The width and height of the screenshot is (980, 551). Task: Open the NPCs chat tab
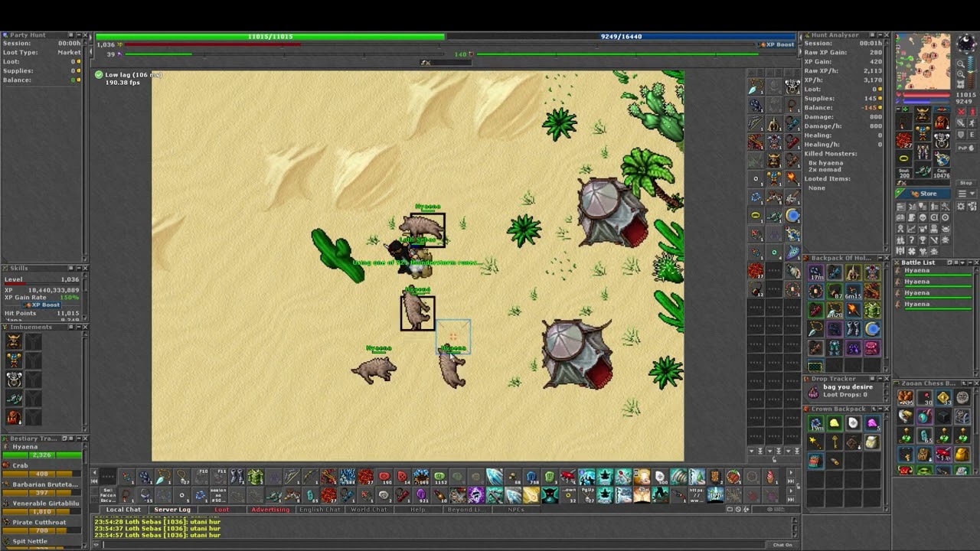(x=514, y=510)
